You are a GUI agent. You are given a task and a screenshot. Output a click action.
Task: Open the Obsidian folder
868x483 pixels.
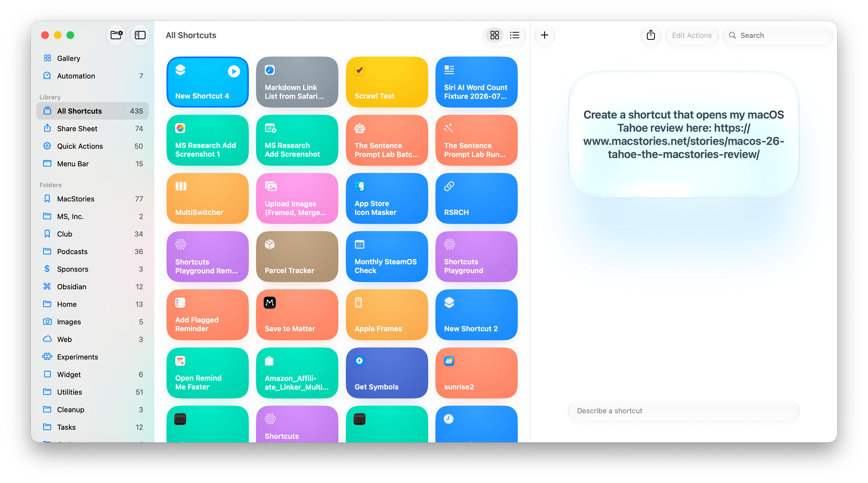pyautogui.click(x=92, y=286)
